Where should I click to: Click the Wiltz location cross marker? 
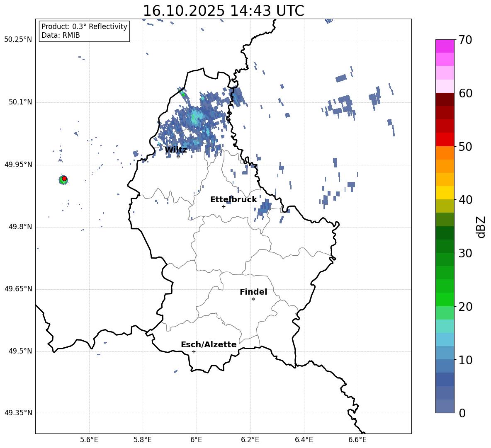point(178,157)
